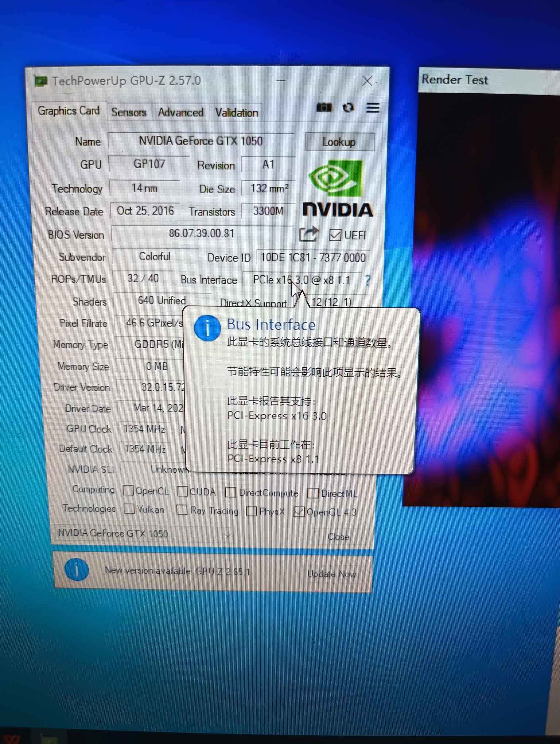Toggle the Ray Tracing checkbox

click(182, 510)
